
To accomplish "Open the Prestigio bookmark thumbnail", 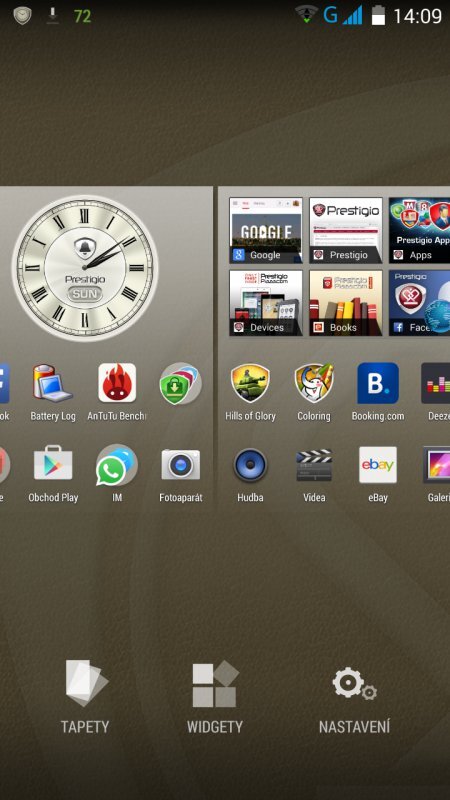I will coord(345,230).
